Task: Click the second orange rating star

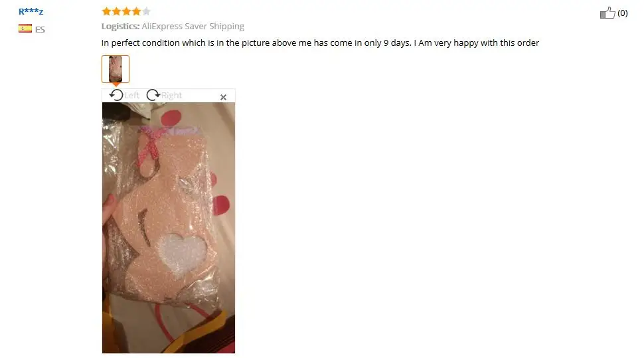Action: point(116,11)
